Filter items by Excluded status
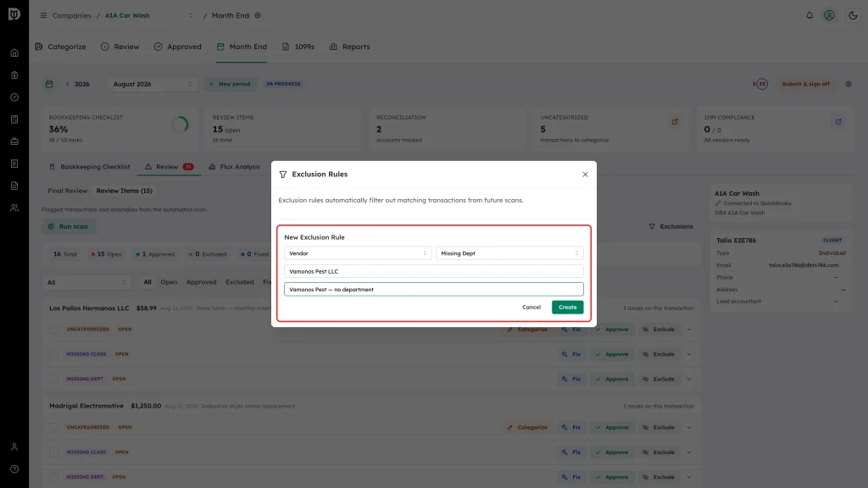The width and height of the screenshot is (868, 488). coord(240,282)
